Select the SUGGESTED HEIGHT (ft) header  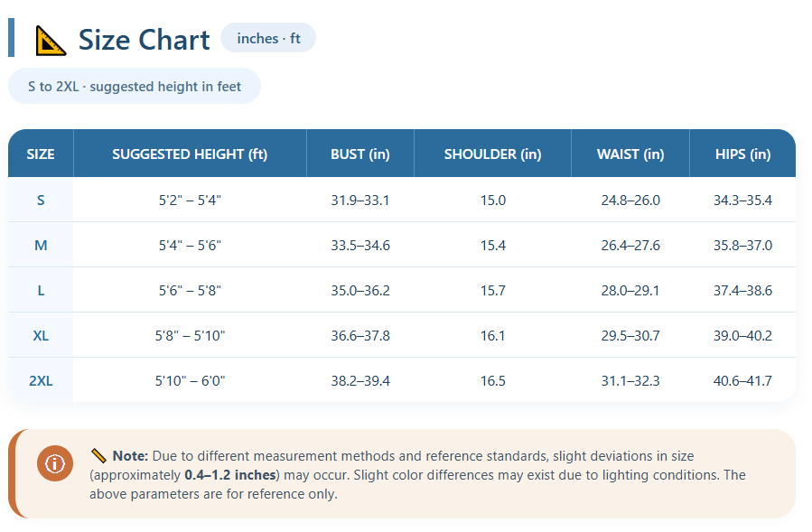(190, 154)
